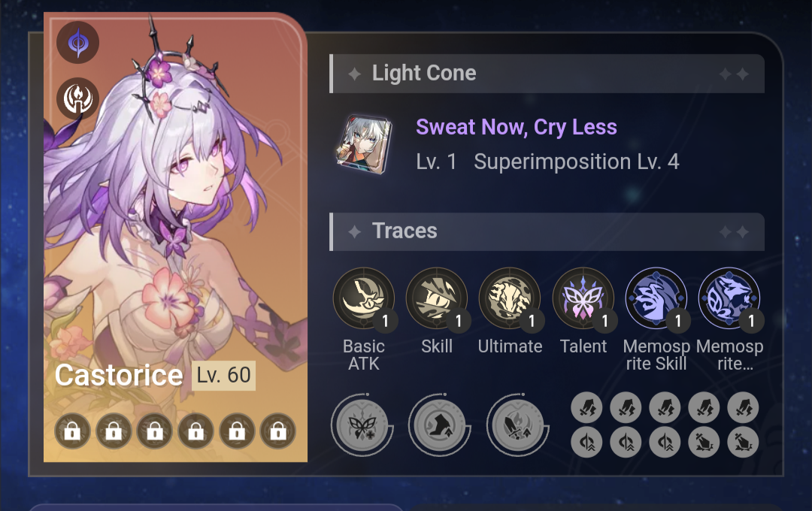Click the last bottom-row stat trace node

coord(743,442)
